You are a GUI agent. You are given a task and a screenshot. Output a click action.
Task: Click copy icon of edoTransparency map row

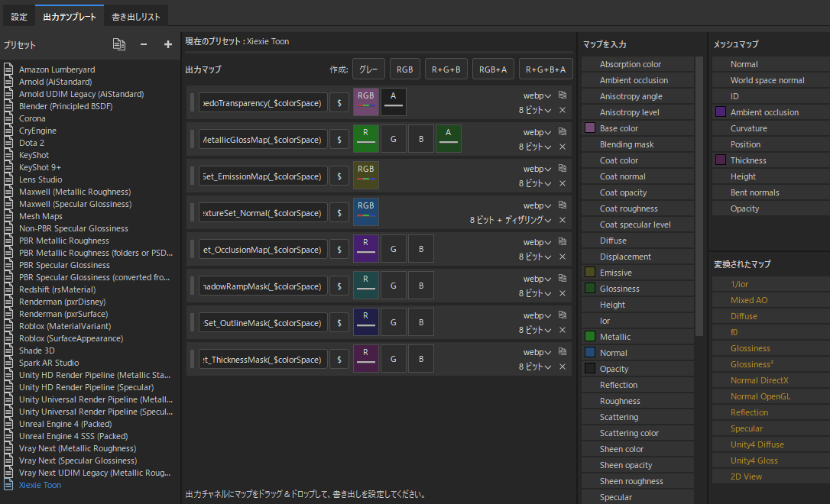563,95
